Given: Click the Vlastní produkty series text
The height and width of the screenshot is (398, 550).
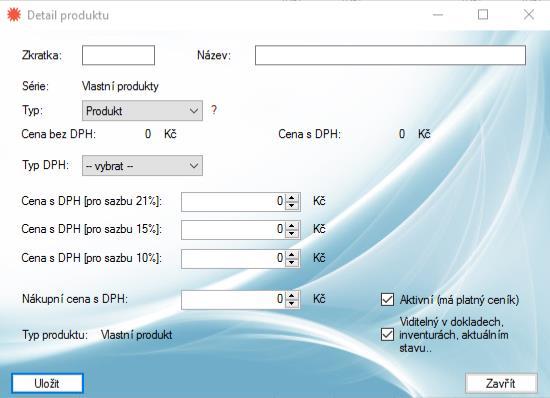Looking at the screenshot, I should pos(120,86).
